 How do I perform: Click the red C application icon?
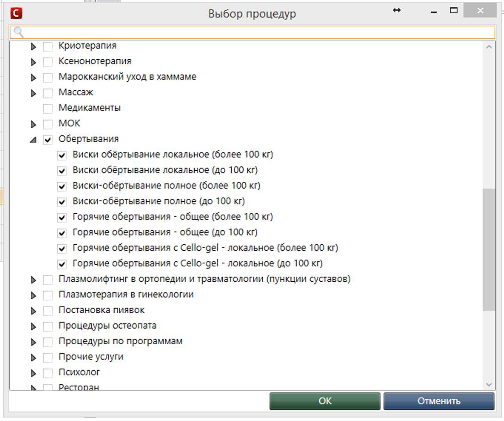click(17, 13)
